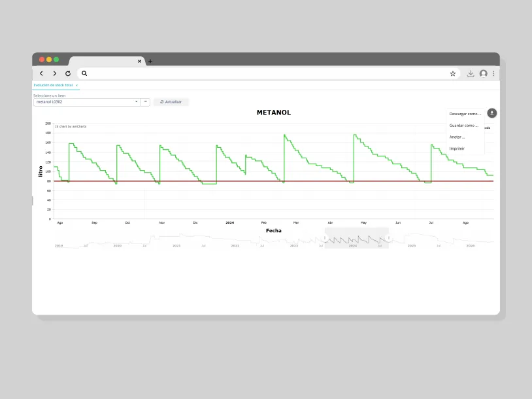Click the 'JS chart by amCharts' link
Screen dimensions: 532x399
(71, 126)
